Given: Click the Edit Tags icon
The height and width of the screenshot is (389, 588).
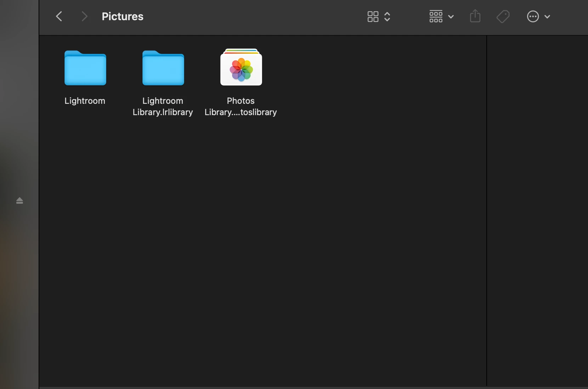Looking at the screenshot, I should point(503,16).
